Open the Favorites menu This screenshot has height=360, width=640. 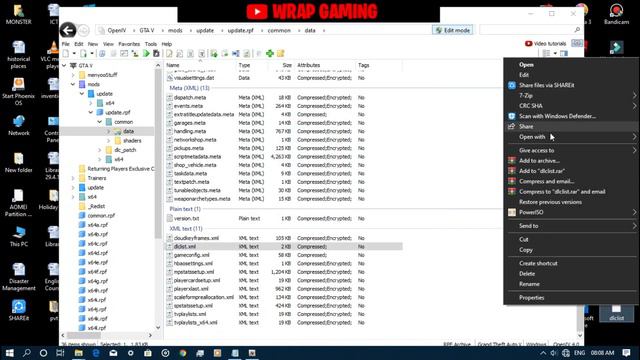(x=129, y=44)
